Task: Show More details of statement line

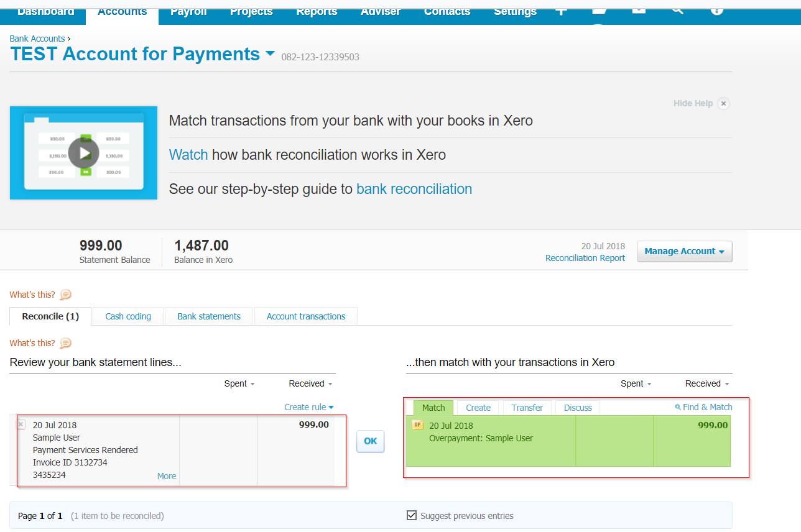Action: 166,476
